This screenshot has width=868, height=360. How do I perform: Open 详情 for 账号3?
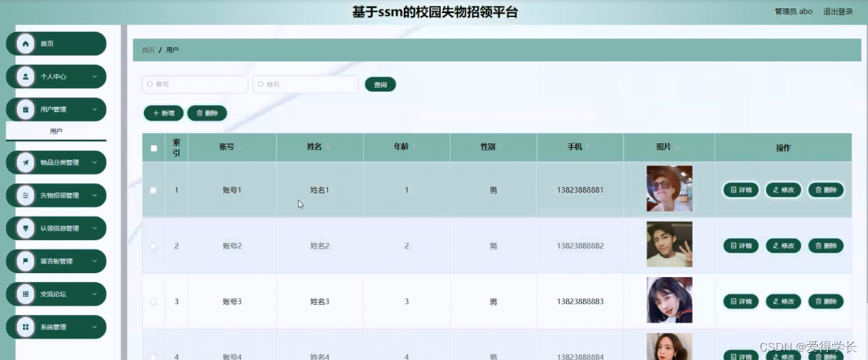click(x=741, y=301)
